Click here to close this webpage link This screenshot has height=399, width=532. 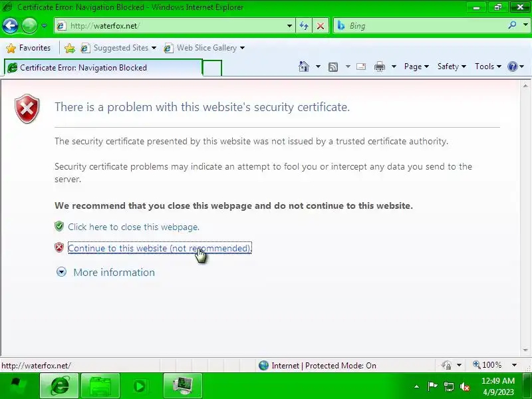(x=134, y=227)
